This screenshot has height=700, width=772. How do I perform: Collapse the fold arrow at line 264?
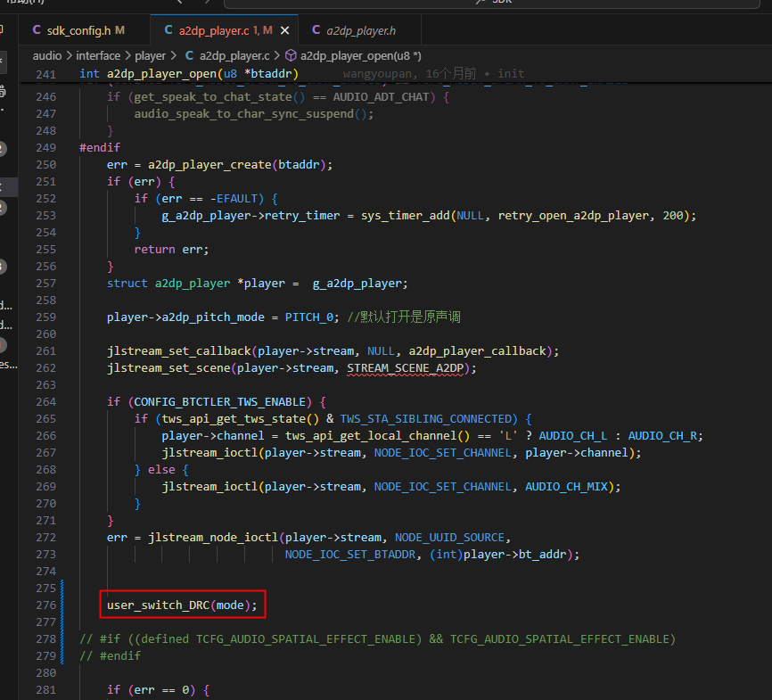[70, 402]
